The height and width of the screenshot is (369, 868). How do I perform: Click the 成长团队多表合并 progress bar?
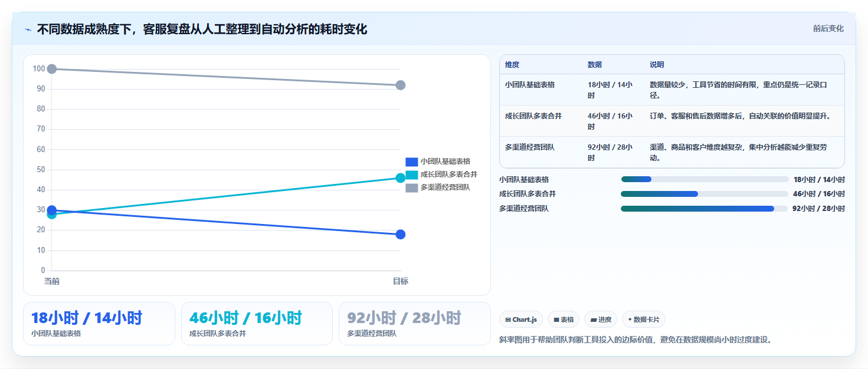[x=705, y=194]
